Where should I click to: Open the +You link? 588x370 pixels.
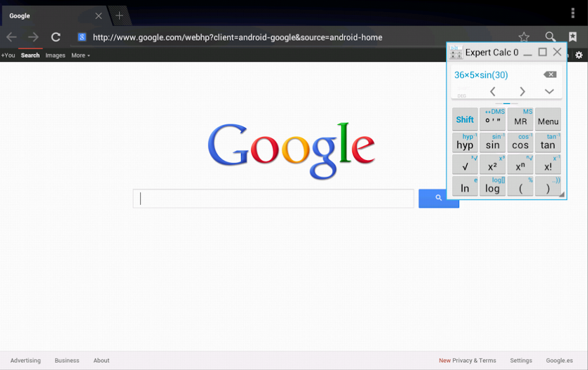(8, 55)
